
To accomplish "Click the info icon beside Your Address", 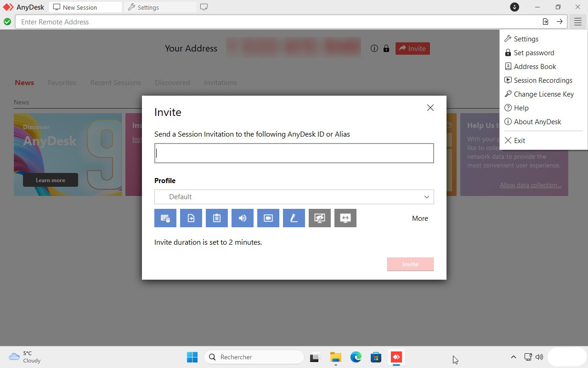I will click(374, 48).
